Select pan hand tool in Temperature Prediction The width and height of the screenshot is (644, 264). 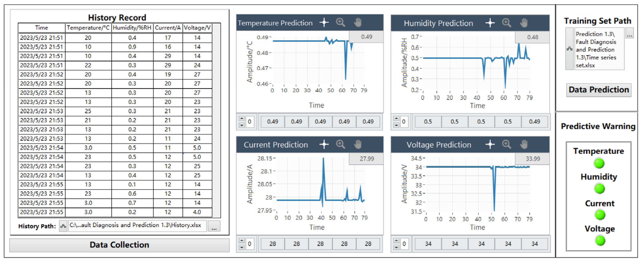click(358, 22)
